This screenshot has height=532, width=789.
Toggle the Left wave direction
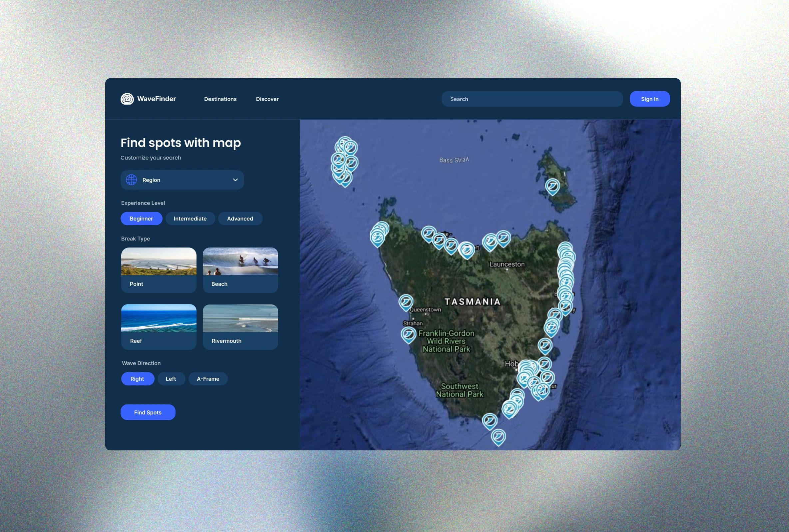(171, 379)
